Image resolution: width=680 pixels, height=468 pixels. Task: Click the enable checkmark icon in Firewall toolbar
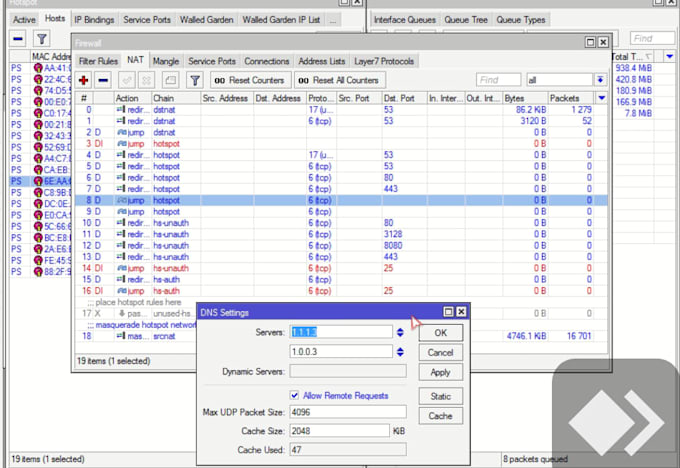(127, 80)
